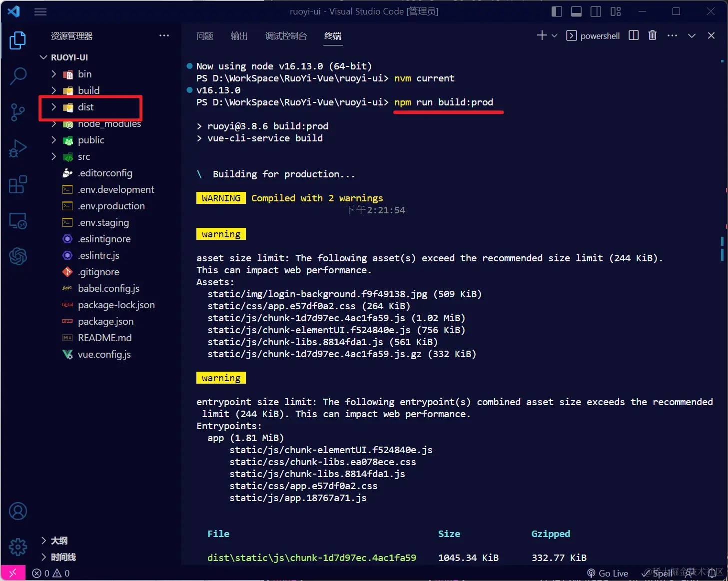Open the babel.config.js file

(x=108, y=288)
